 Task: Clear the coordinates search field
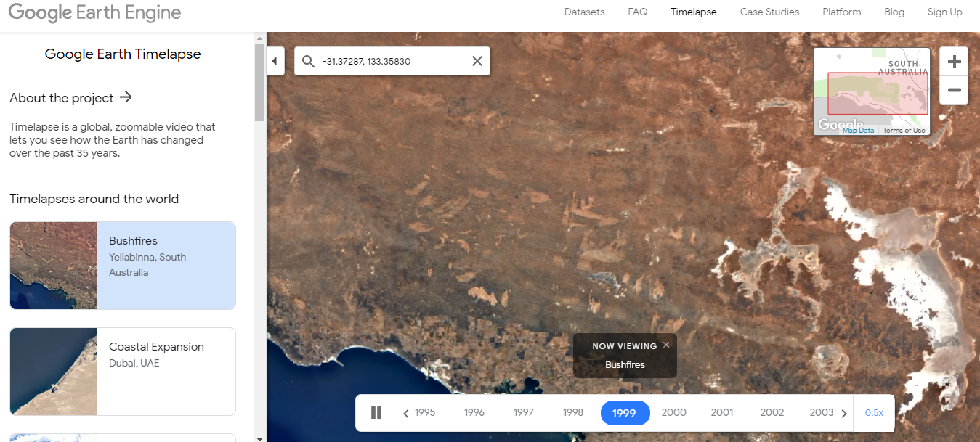point(477,61)
